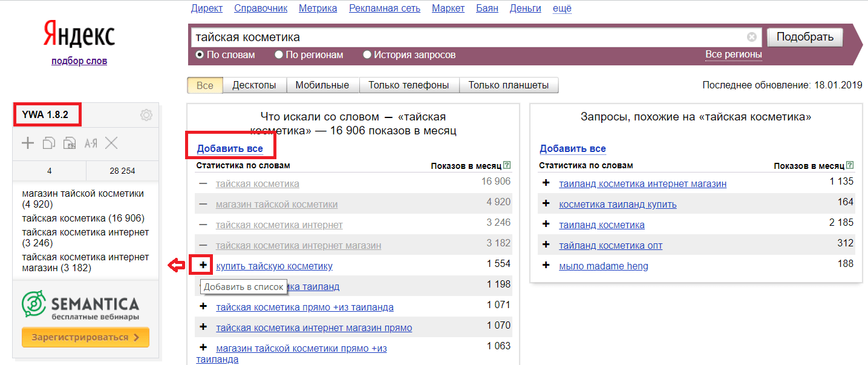Click the Semantica webinars banner logo
The image size is (868, 365).
click(x=80, y=305)
